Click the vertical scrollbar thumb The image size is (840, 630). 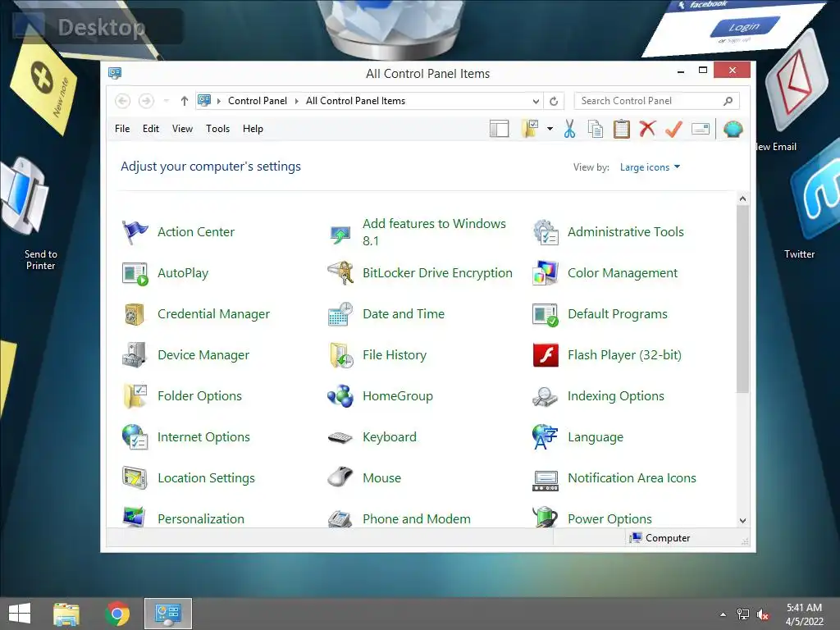(x=742, y=299)
